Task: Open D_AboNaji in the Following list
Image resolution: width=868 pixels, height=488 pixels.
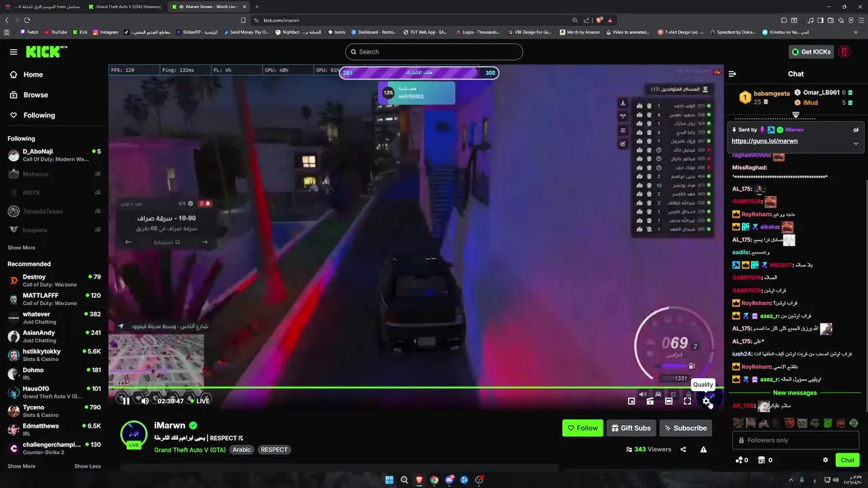Action: (54, 155)
